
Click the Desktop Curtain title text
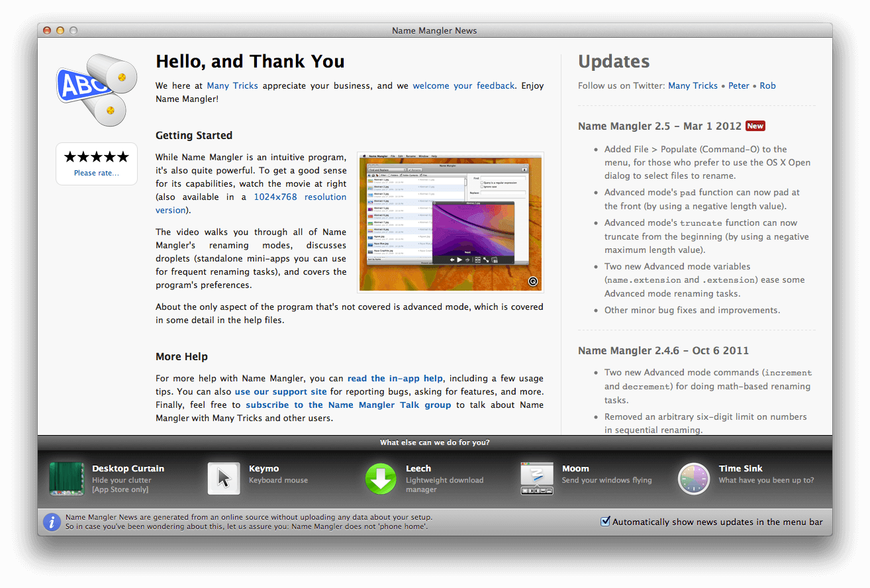[x=128, y=468]
